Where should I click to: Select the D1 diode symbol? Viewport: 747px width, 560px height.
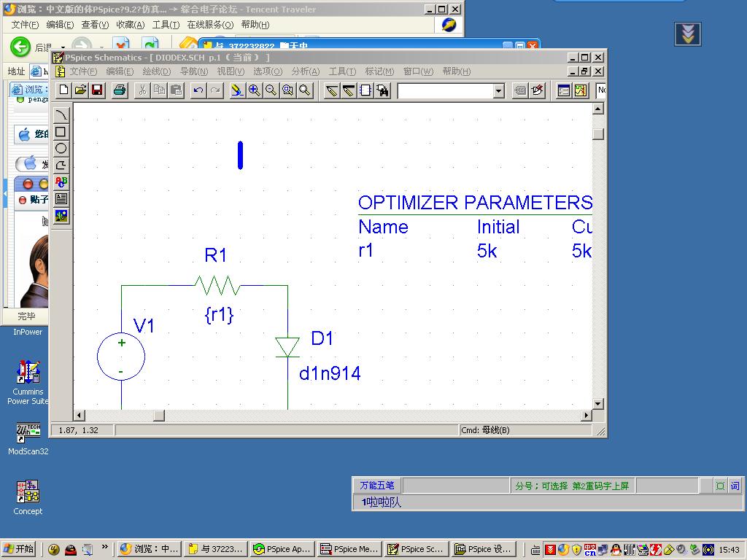(x=287, y=347)
